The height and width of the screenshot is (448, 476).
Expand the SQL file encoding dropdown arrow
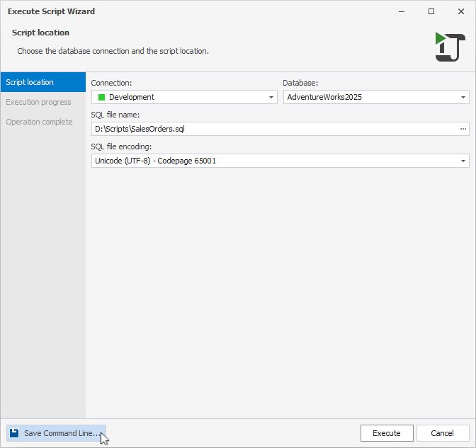pyautogui.click(x=463, y=161)
